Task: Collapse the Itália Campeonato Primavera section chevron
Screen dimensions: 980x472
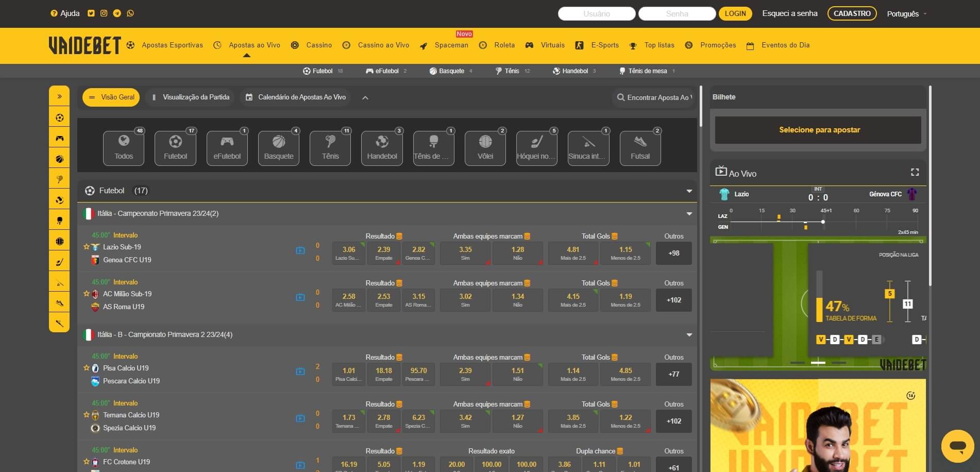Action: tap(689, 213)
